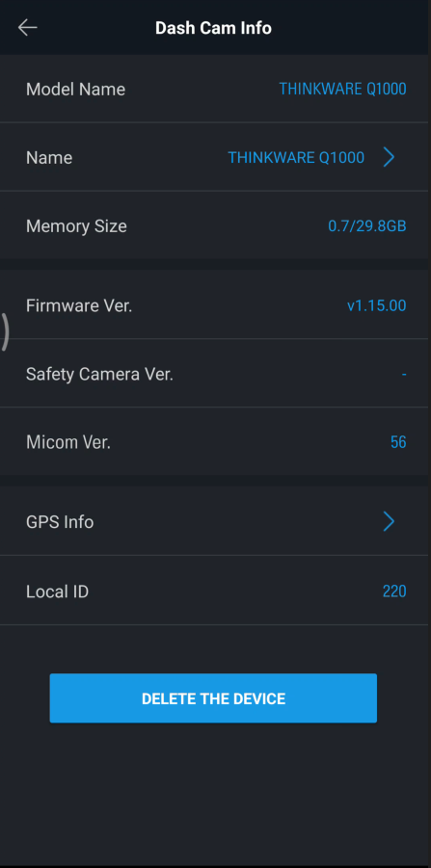Open Name edit via the chevron

389,158
